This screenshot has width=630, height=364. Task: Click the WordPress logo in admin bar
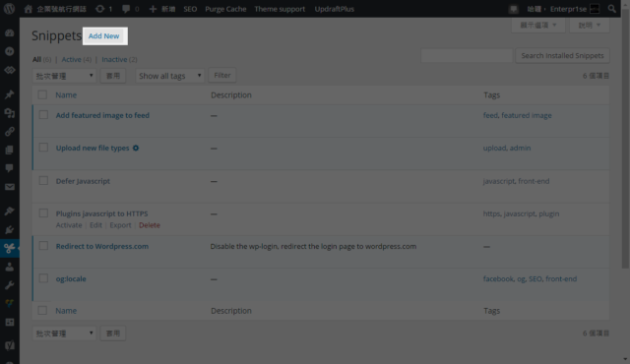pos(9,9)
